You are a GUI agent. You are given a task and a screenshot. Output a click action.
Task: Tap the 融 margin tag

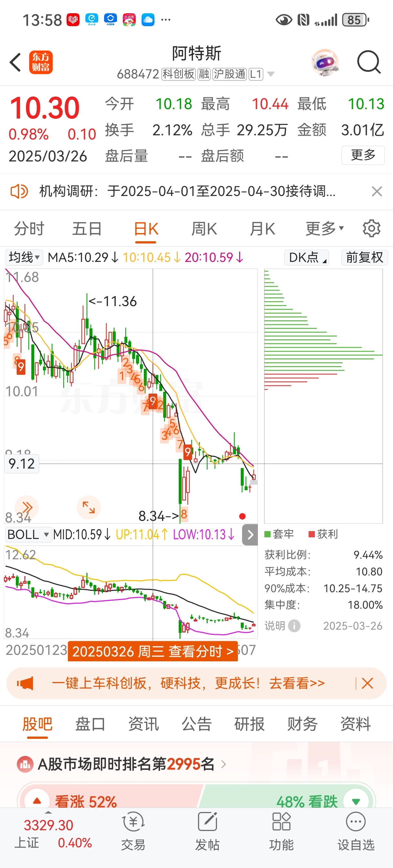[204, 74]
